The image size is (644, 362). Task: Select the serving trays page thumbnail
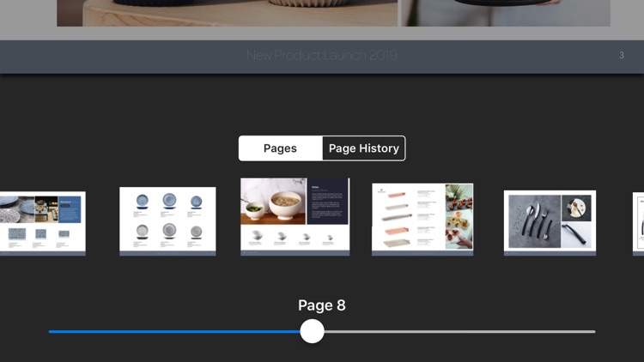pyautogui.click(x=422, y=220)
